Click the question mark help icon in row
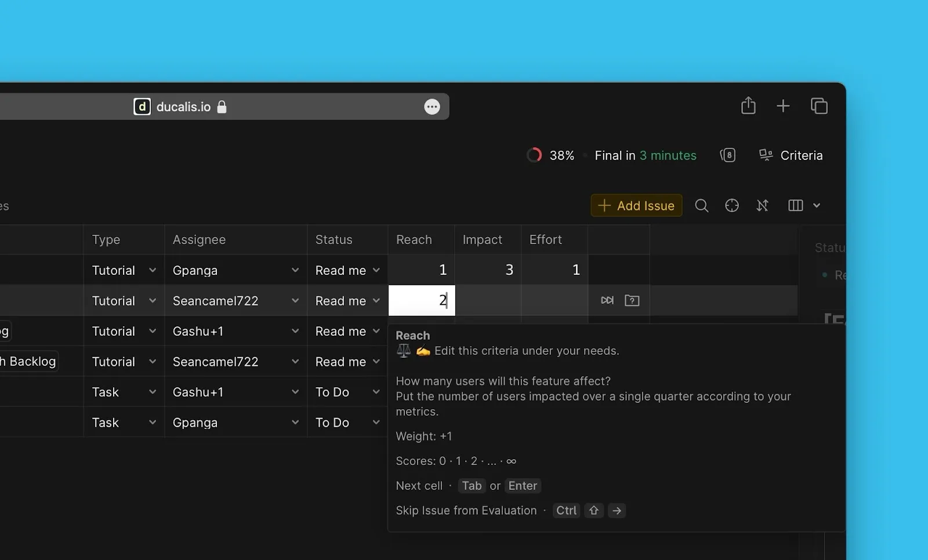This screenshot has height=560, width=928. [x=632, y=300]
